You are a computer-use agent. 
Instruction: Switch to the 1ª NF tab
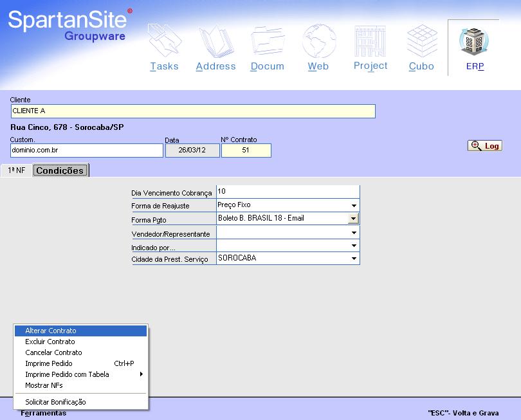coord(16,170)
